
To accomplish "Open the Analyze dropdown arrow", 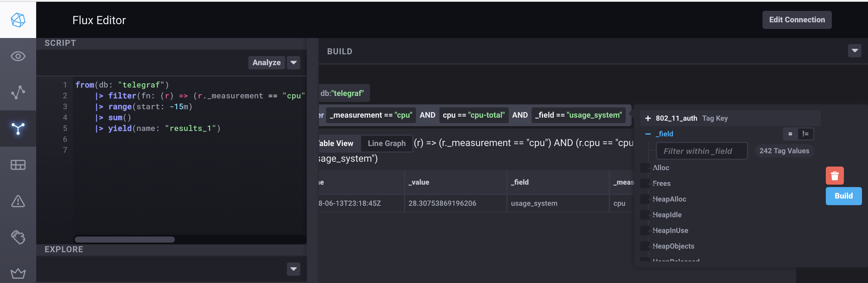I will pyautogui.click(x=293, y=63).
